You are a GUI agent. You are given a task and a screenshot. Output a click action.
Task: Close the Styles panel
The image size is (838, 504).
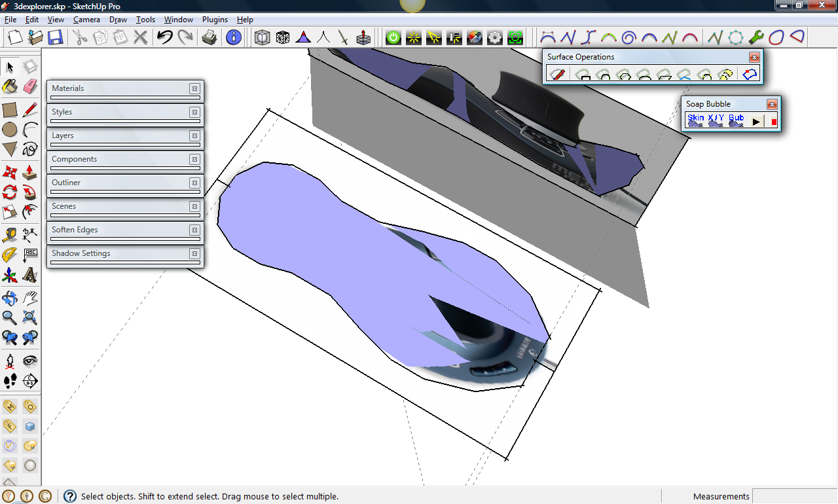pyautogui.click(x=194, y=112)
